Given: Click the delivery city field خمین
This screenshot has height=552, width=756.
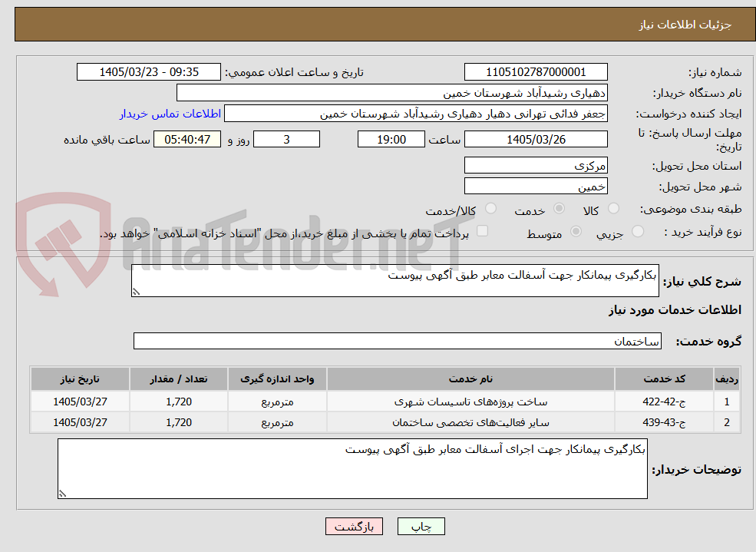Looking at the screenshot, I should coord(536,186).
